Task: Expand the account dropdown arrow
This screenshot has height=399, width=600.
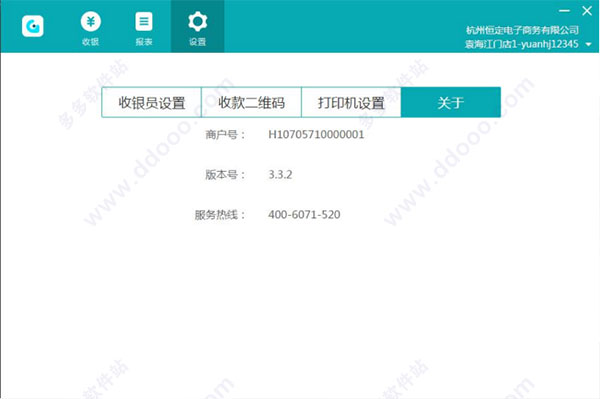Action: pos(589,44)
